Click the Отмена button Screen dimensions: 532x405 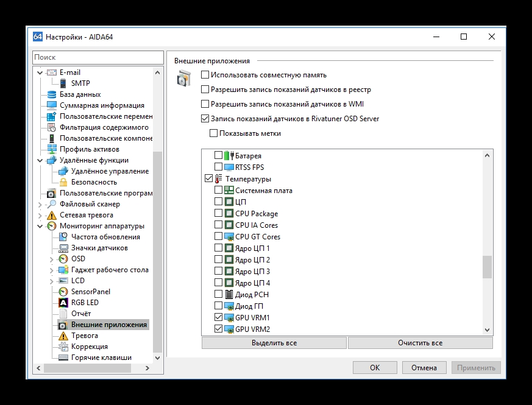[x=424, y=368]
